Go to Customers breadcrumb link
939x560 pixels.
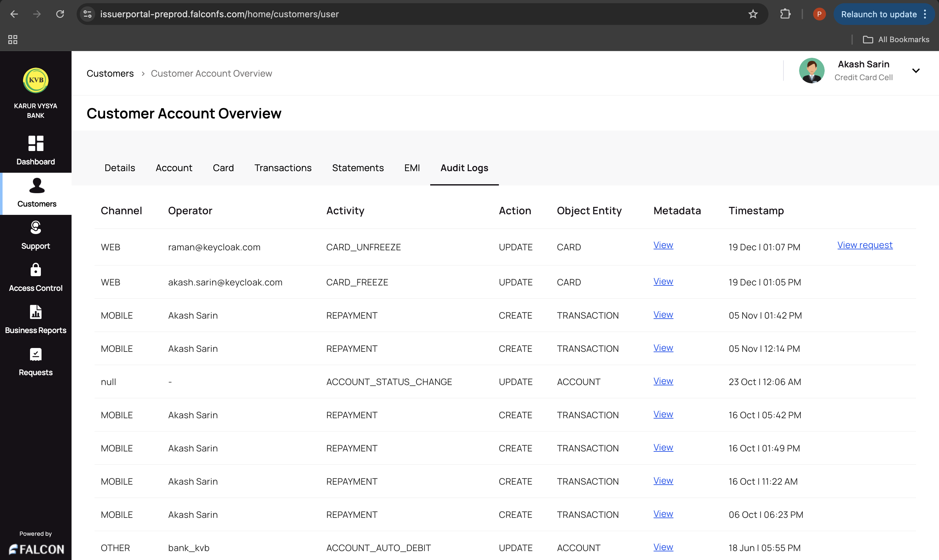click(110, 73)
